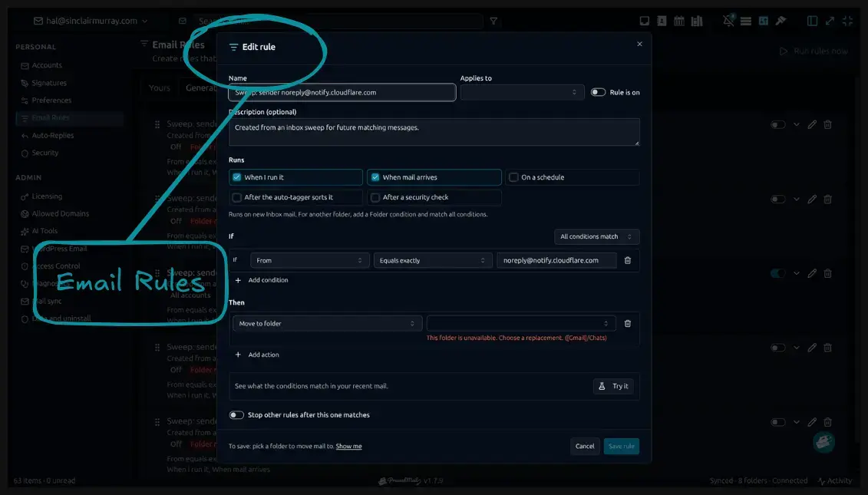Image resolution: width=868 pixels, height=495 pixels.
Task: Uncheck When I run it
Action: pos(237,177)
